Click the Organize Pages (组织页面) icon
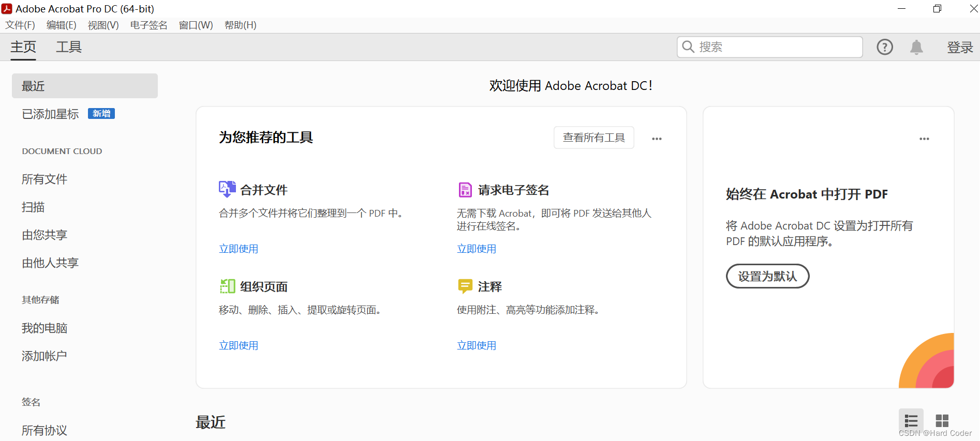 click(227, 286)
